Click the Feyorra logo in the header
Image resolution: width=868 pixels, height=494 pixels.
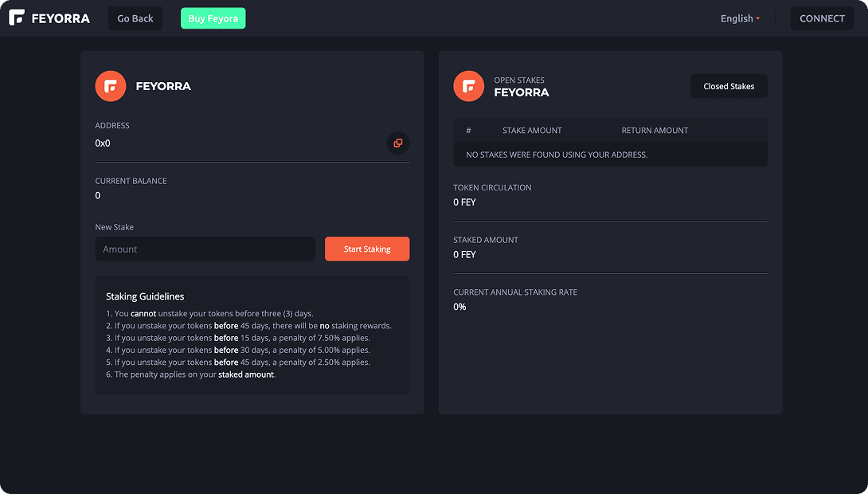click(x=49, y=18)
